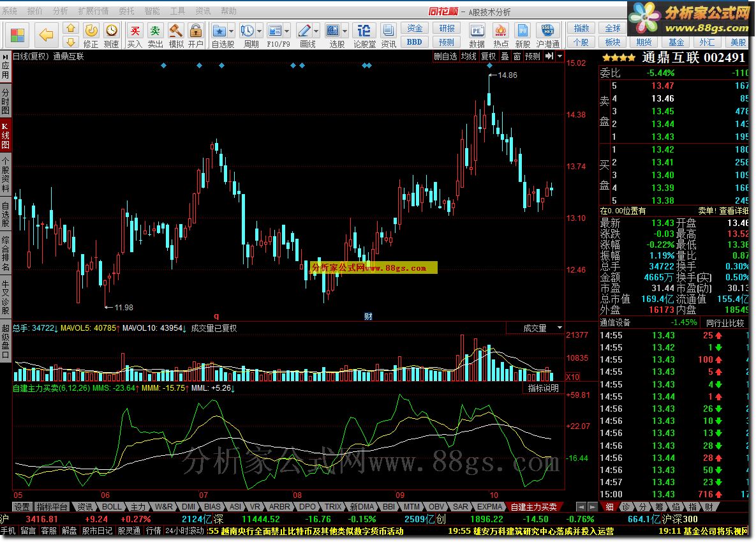Toggle 复权 price adjustment
Screen dimensions: 756x542
coord(489,56)
